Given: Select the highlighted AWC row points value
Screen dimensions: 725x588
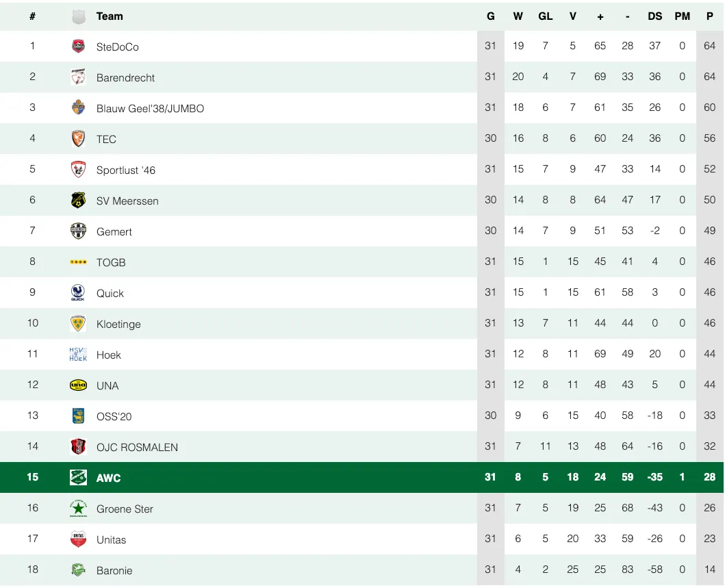Looking at the screenshot, I should click(709, 477).
